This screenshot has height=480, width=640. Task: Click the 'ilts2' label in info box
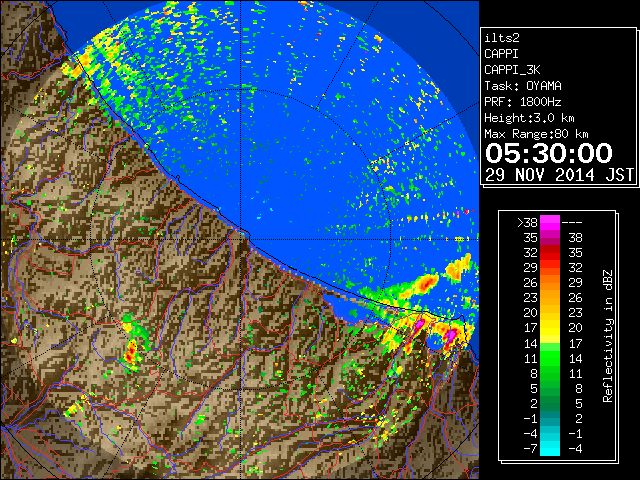[x=502, y=38]
